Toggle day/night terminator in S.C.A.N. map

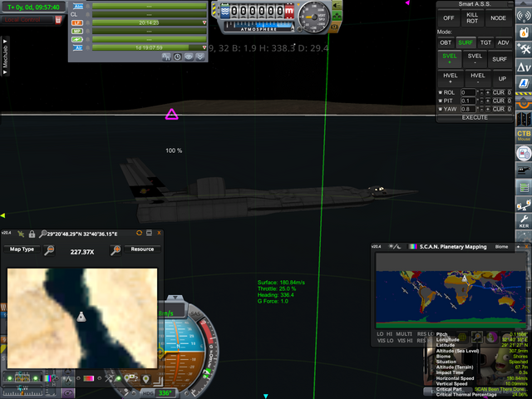(x=394, y=247)
